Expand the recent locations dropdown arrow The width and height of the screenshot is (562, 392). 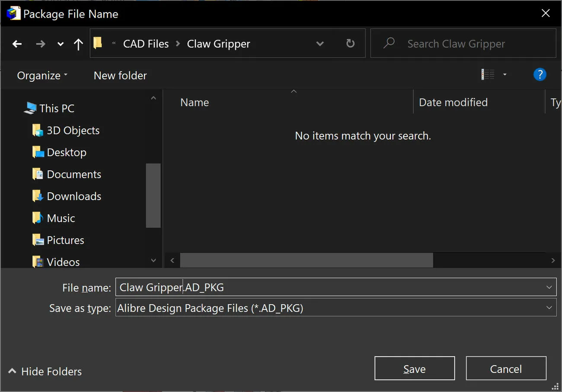(61, 44)
